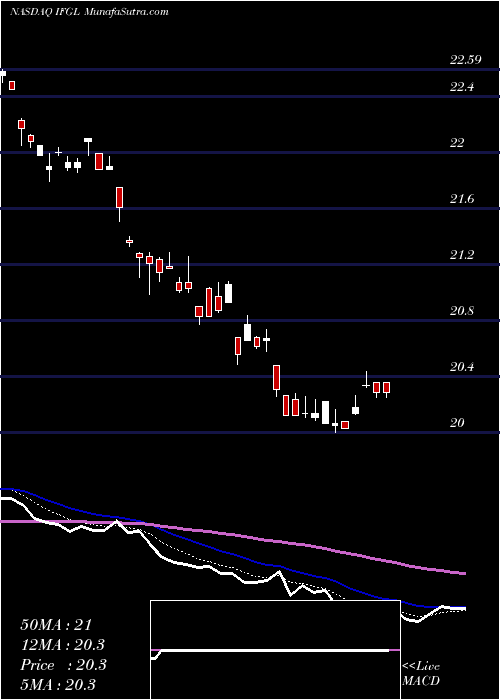500x700 pixels.
Task: Click the 12MA : 20.3 readout
Action: point(62,645)
